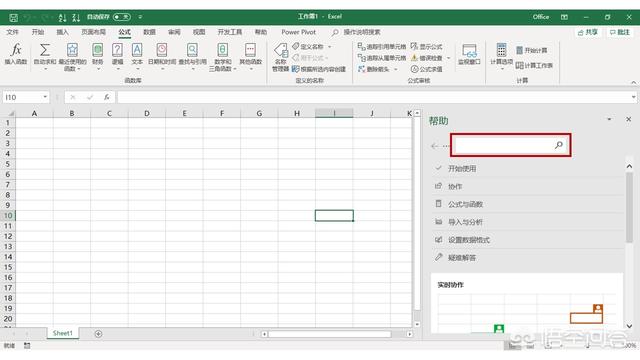
Task: Click the ribbon display options icon
Action: (x=564, y=17)
